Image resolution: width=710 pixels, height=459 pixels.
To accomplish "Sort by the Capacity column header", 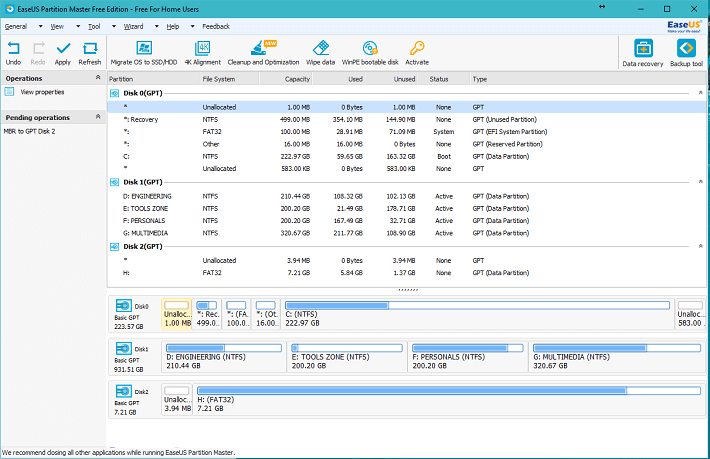I will click(x=286, y=79).
